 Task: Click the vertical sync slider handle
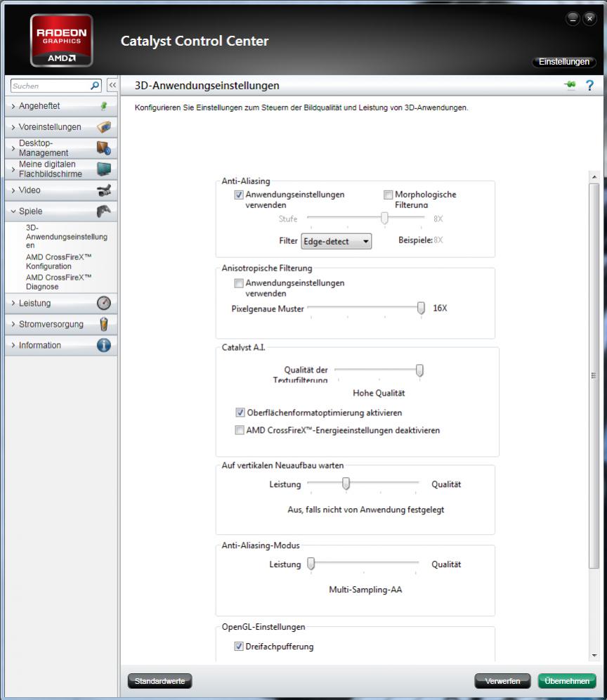346,484
